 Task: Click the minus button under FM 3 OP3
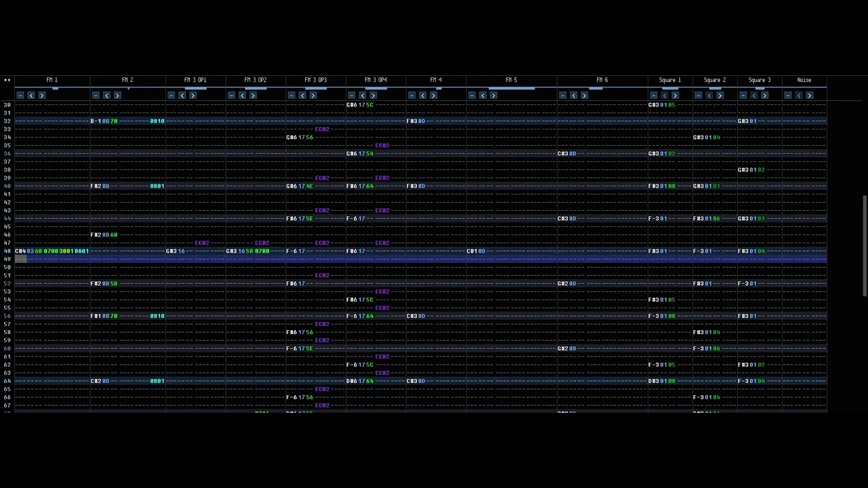(x=292, y=96)
